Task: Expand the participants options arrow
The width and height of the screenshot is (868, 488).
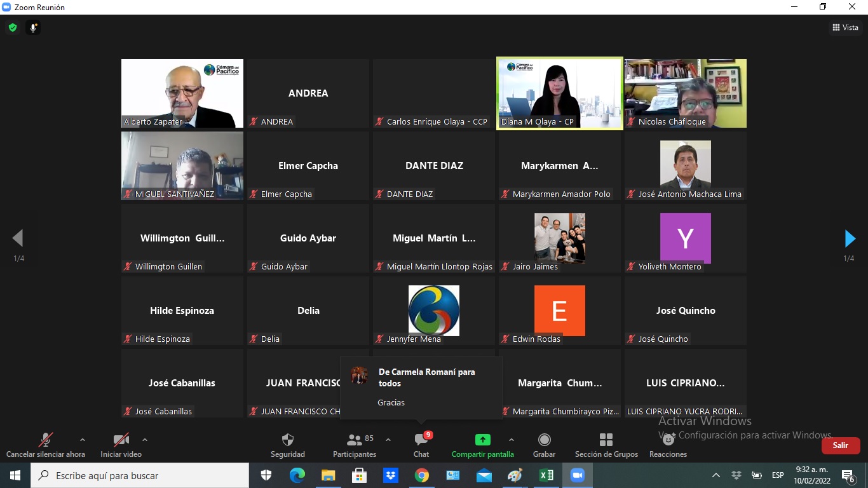Action: (x=388, y=440)
